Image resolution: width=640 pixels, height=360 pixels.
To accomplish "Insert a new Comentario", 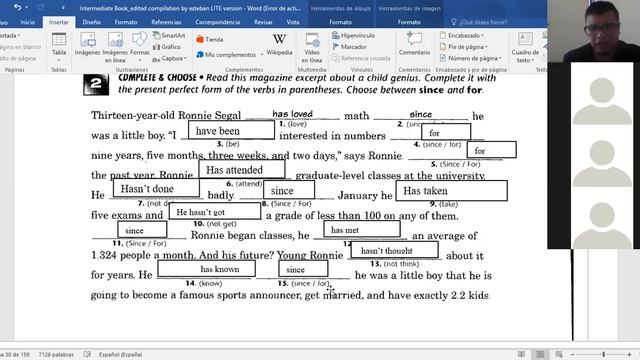I will [414, 44].
